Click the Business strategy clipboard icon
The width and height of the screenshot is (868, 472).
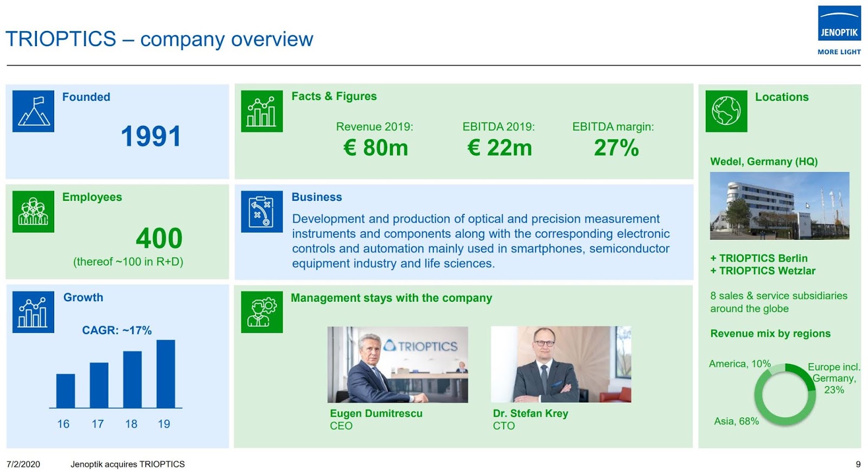point(261,212)
